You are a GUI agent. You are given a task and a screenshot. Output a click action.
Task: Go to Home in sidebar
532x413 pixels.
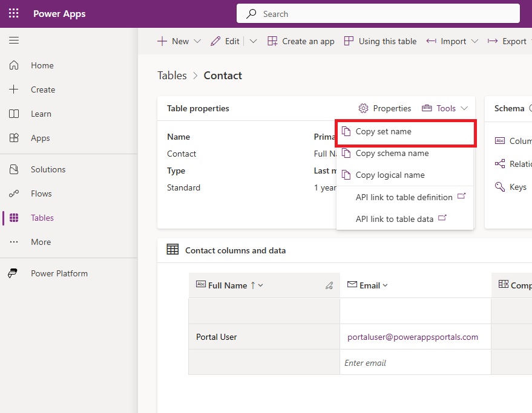(x=42, y=65)
